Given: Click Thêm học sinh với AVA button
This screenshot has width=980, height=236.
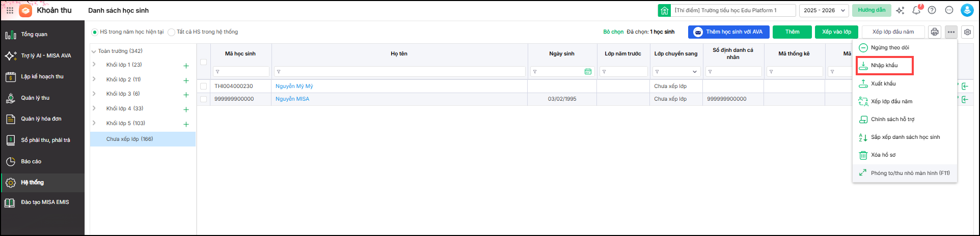Looking at the screenshot, I should (x=728, y=32).
